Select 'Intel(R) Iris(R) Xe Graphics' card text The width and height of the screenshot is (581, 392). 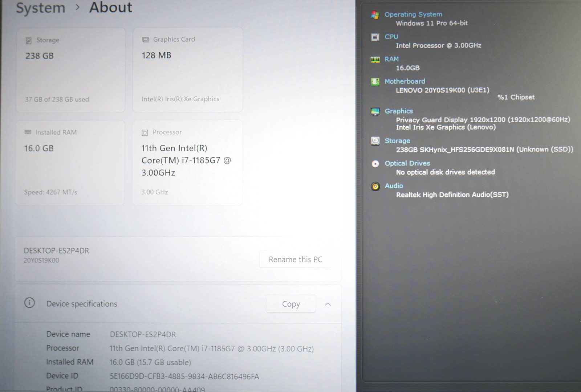pos(180,99)
